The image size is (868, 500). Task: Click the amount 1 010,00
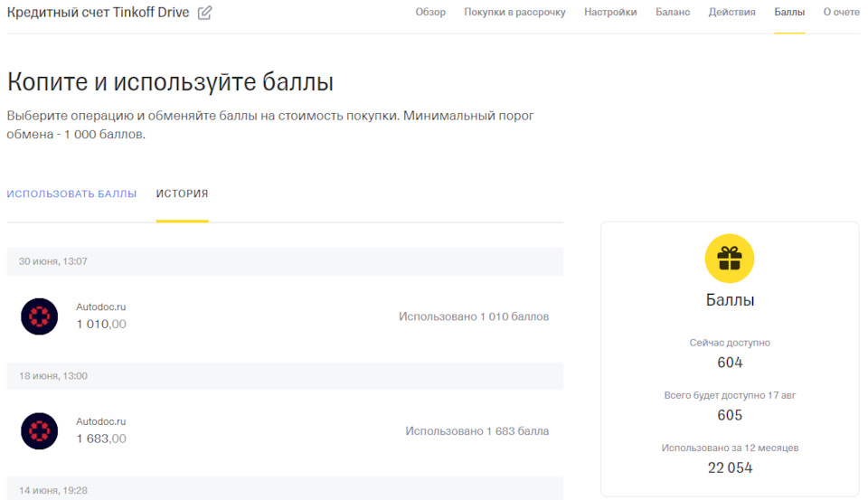click(101, 324)
